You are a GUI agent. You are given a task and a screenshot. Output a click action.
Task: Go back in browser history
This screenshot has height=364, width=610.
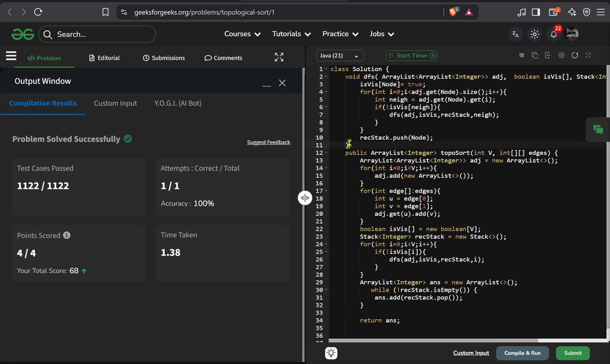click(x=10, y=12)
